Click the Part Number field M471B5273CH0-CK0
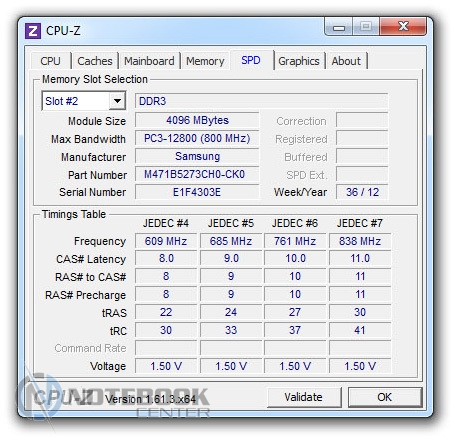Image resolution: width=451 pixels, height=444 pixels. tap(197, 174)
